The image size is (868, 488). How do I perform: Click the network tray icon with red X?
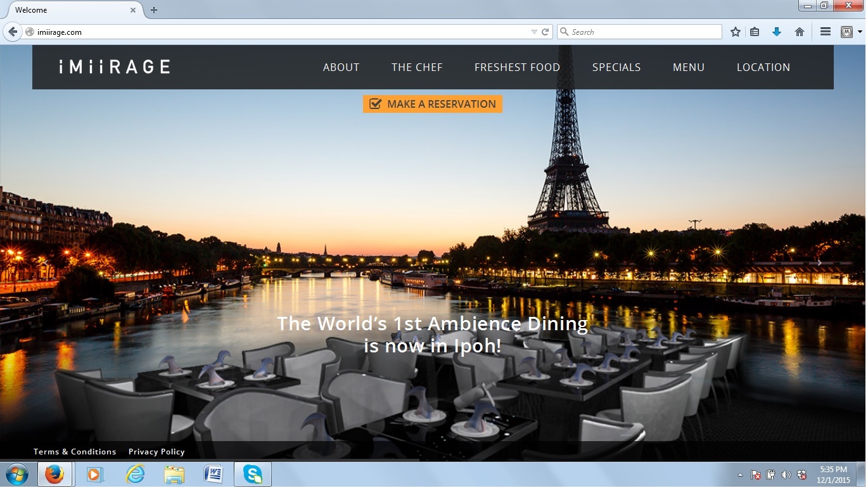pyautogui.click(x=801, y=475)
